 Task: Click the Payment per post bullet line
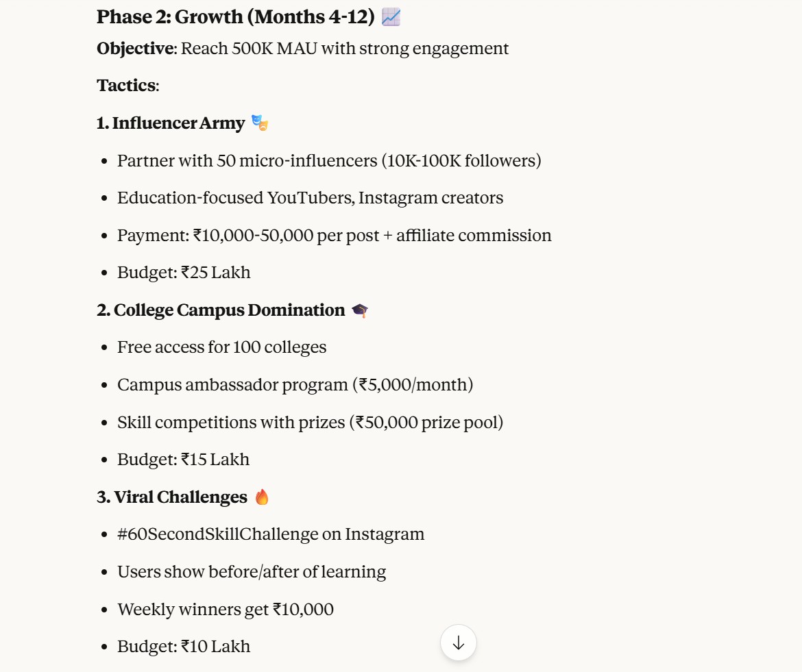click(334, 236)
